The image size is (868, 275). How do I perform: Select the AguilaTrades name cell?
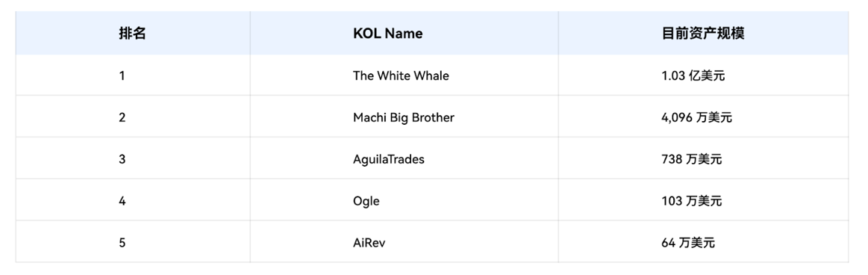tap(389, 159)
